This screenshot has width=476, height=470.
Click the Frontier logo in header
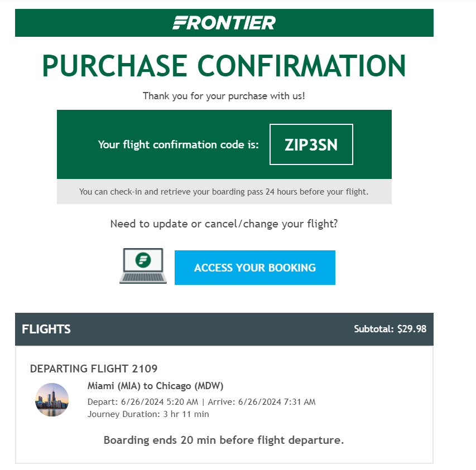pos(224,23)
